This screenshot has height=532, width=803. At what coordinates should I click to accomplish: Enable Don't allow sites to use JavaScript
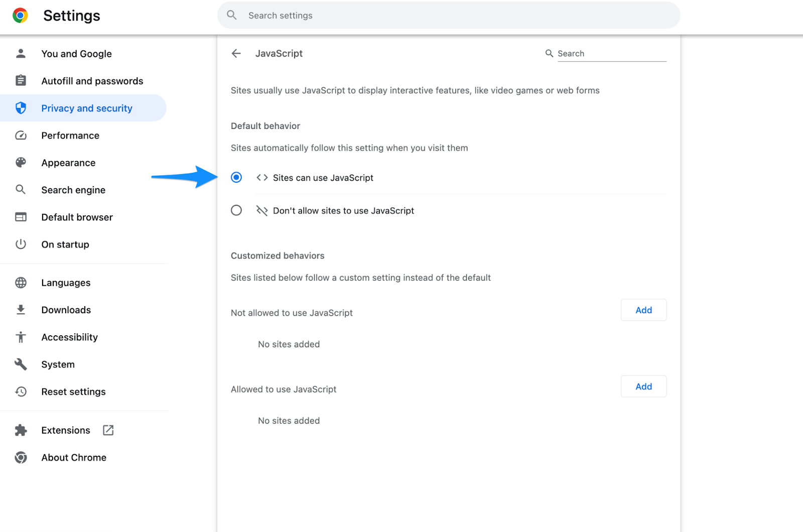[236, 210]
